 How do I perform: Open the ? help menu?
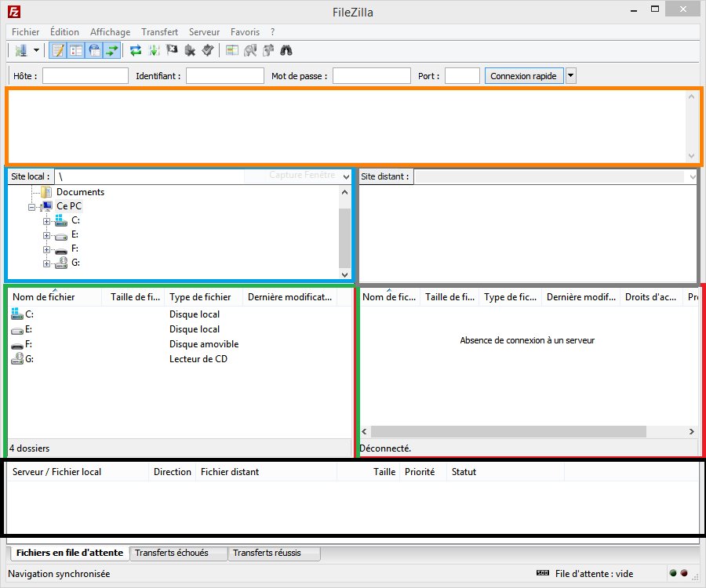pos(272,32)
